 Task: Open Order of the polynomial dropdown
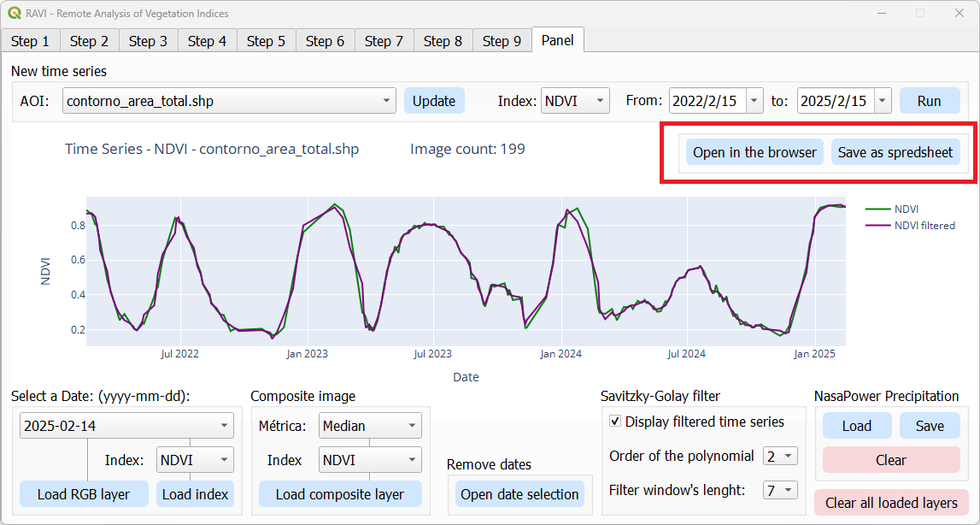point(789,456)
